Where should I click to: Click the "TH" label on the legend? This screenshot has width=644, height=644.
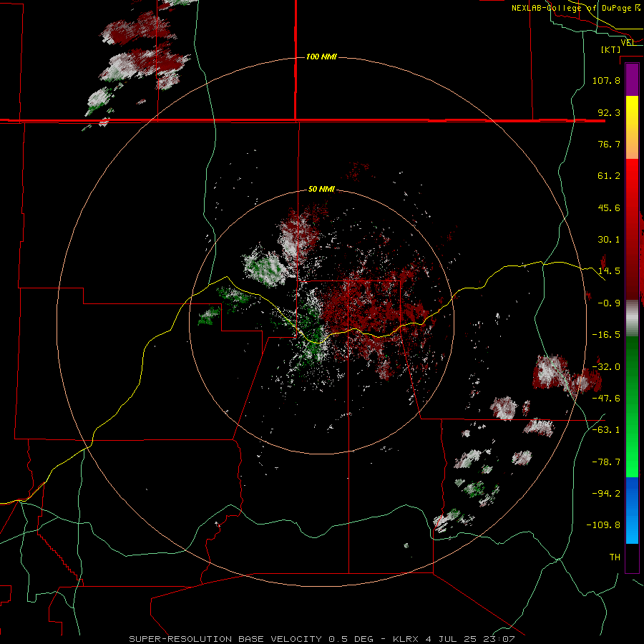coord(615,557)
